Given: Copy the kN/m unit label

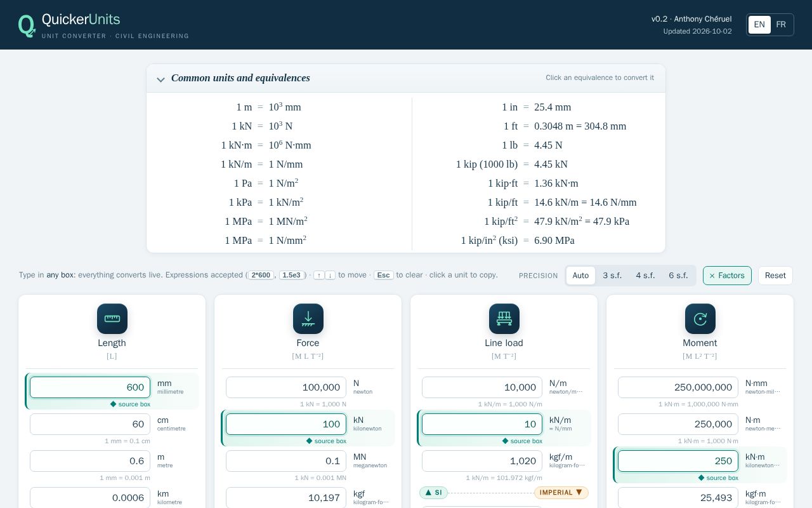Looking at the screenshot, I should 561,424.
